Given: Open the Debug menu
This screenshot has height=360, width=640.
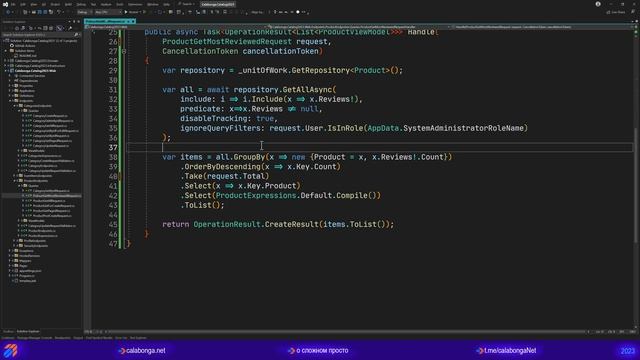Looking at the screenshot, I should pyautogui.click(x=81, y=4).
